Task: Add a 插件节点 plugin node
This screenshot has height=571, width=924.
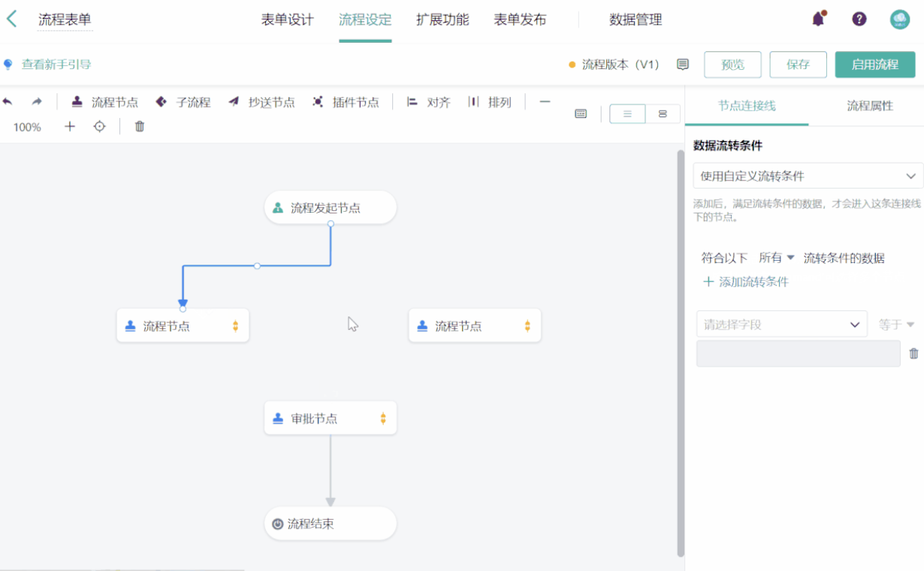Action: pos(346,102)
